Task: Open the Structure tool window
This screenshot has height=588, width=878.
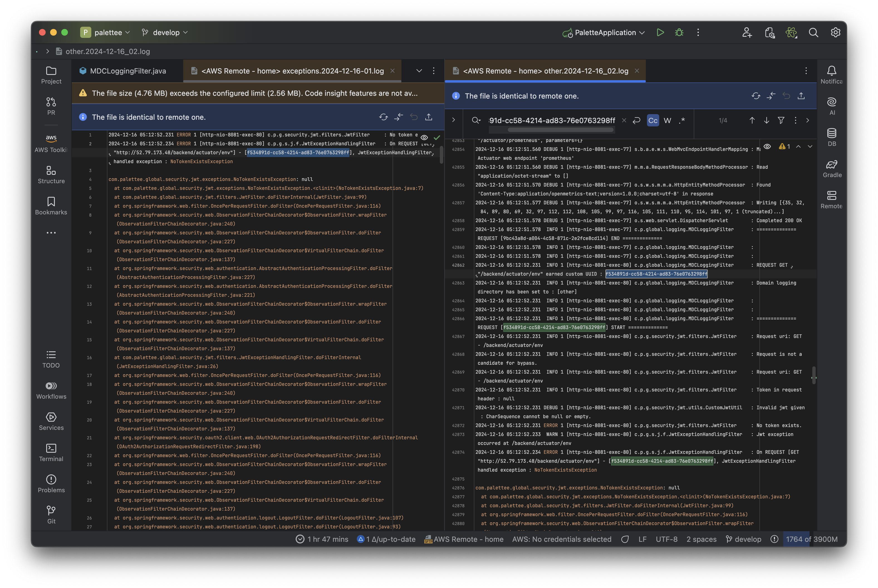Action: [51, 174]
